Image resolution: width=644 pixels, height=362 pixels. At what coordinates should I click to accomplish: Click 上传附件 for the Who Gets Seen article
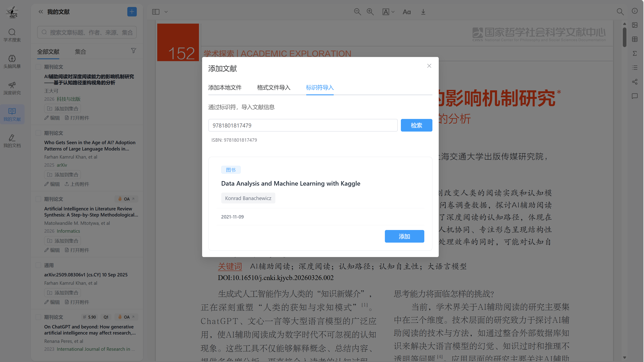click(x=77, y=184)
